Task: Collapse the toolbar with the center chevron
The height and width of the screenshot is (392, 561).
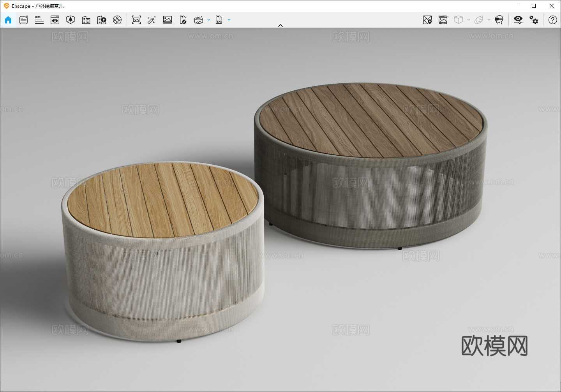Action: point(280,25)
